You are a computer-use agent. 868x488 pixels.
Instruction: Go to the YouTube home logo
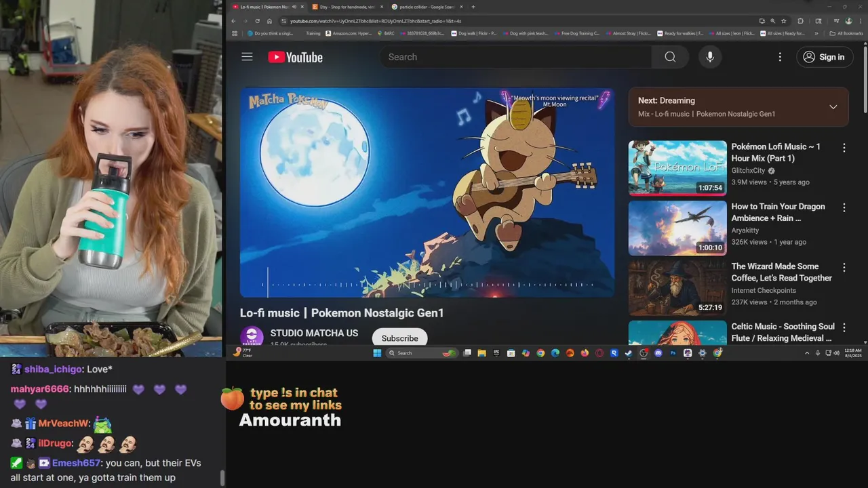pos(295,57)
